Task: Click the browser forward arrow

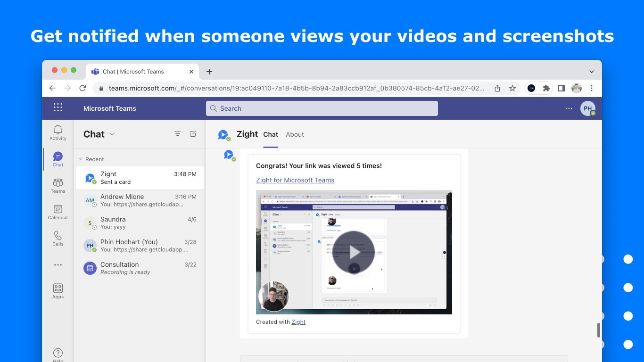Action: [67, 88]
